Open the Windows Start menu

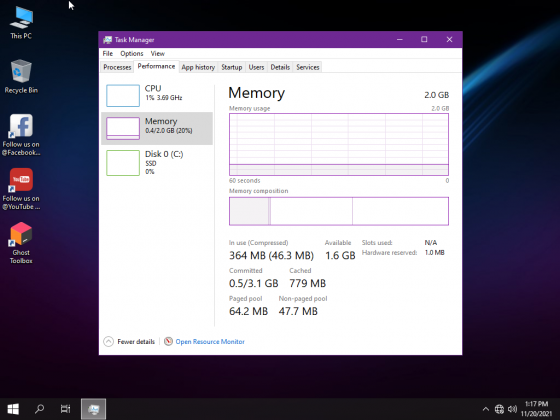click(13, 409)
